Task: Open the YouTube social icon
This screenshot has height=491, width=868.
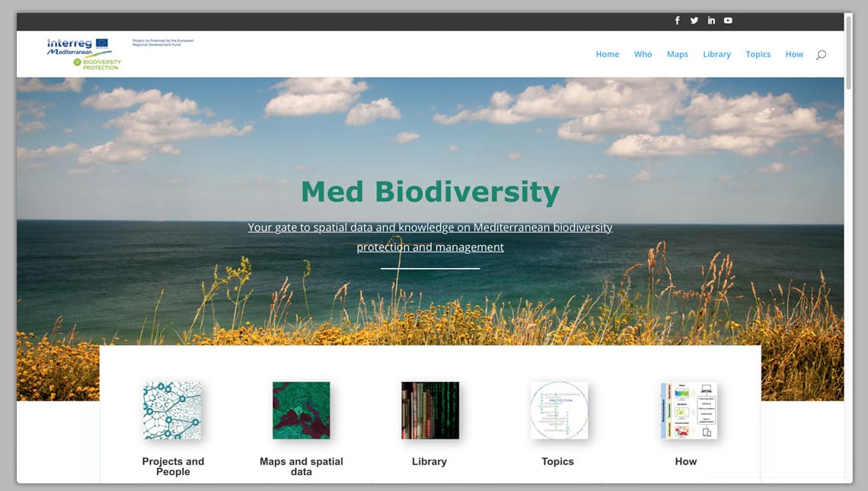Action: tap(728, 21)
